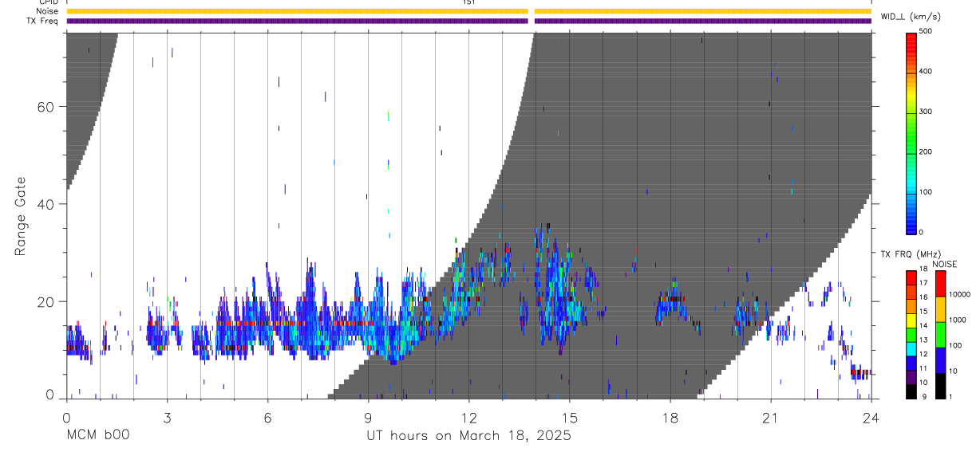Click the 40 tick on Range Gate axis

46,204
